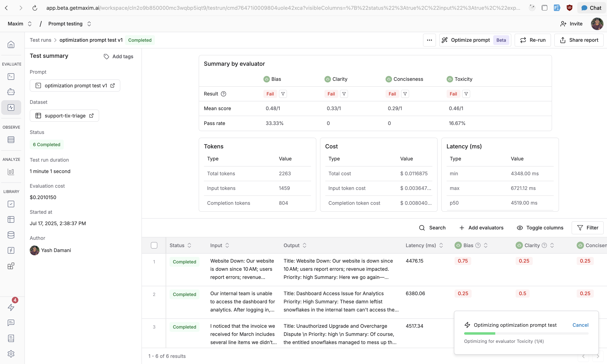The width and height of the screenshot is (607, 364).
Task: Click the lightning notifications icon with badge
Action: coord(11,307)
